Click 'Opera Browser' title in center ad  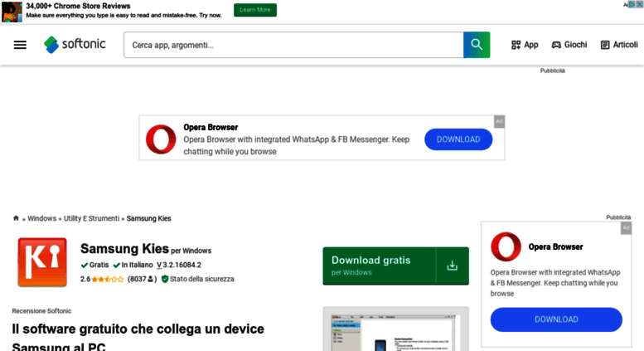[x=211, y=128]
